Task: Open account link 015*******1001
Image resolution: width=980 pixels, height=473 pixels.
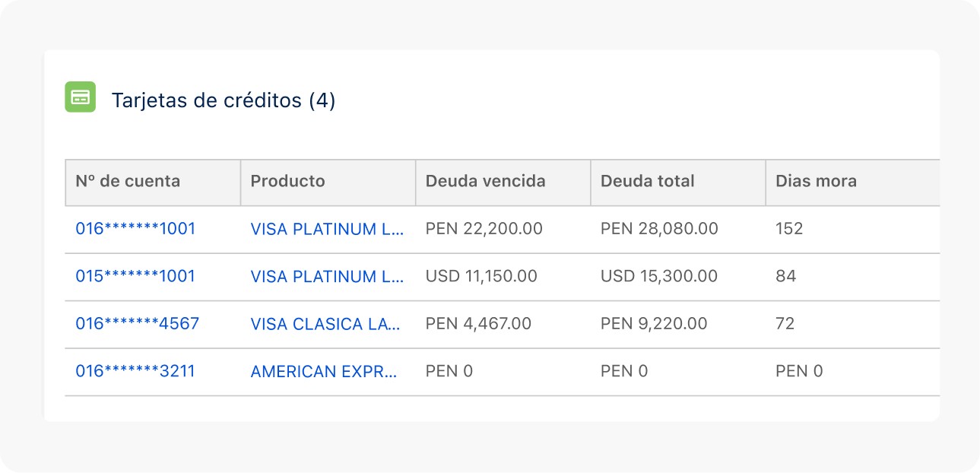Action: tap(135, 276)
